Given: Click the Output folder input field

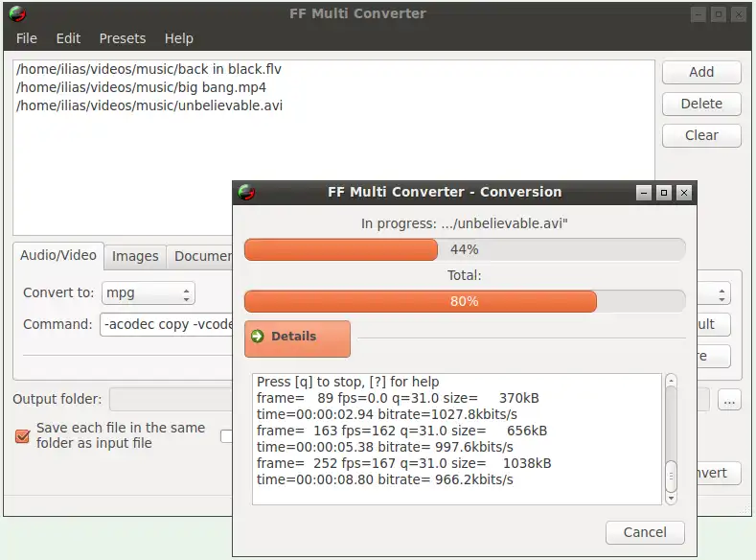Looking at the screenshot, I should pos(172,399).
